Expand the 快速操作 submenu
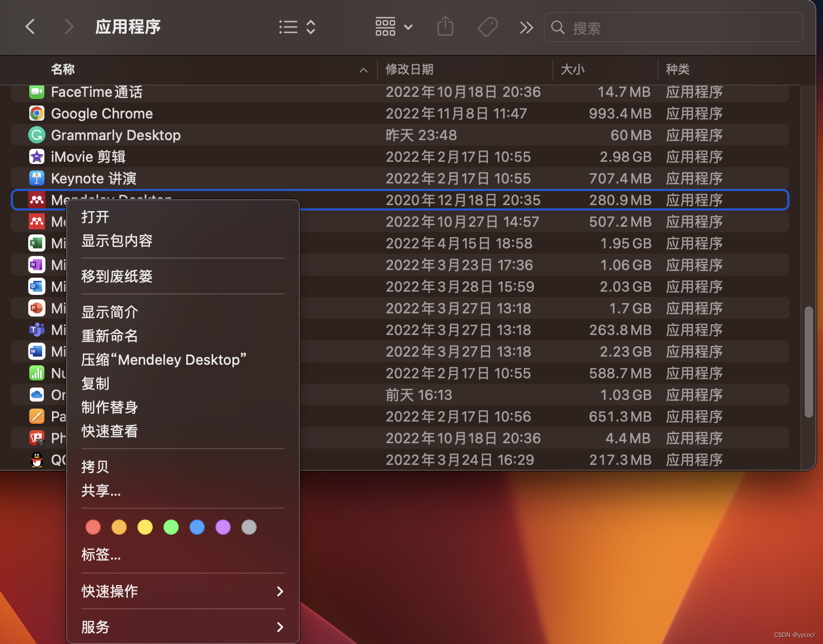 tap(183, 592)
